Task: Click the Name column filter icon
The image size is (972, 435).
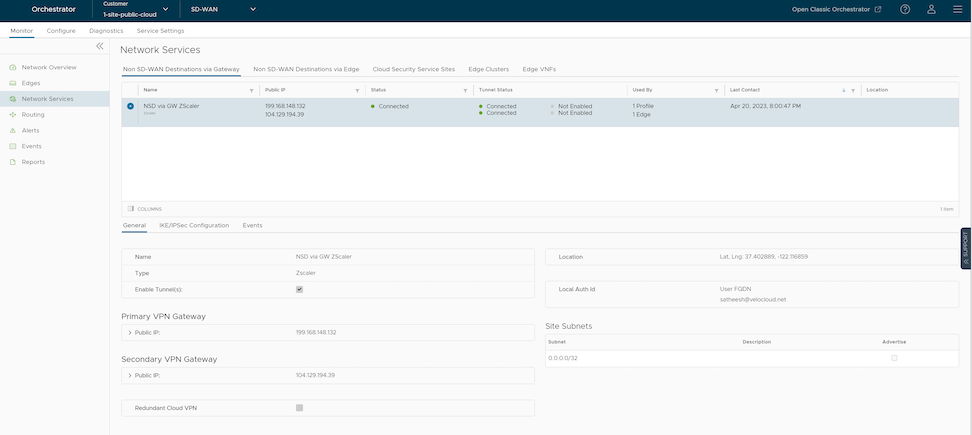Action: click(x=251, y=90)
